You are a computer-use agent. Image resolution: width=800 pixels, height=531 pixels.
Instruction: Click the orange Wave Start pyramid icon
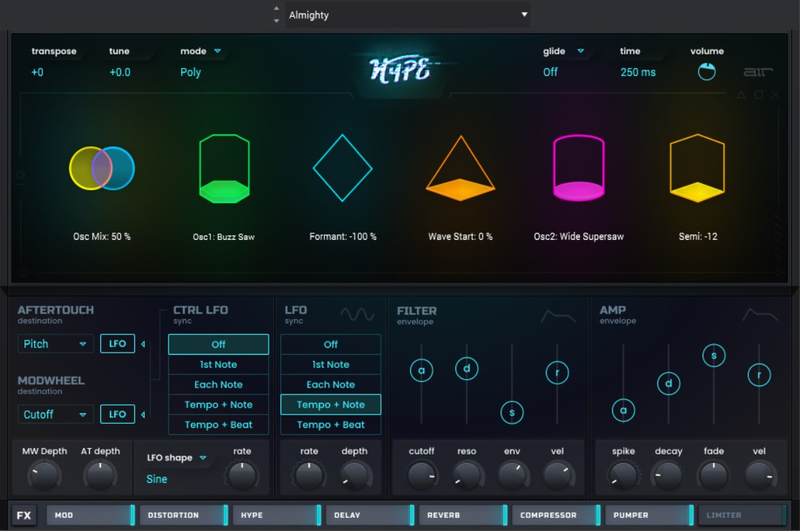click(x=460, y=168)
